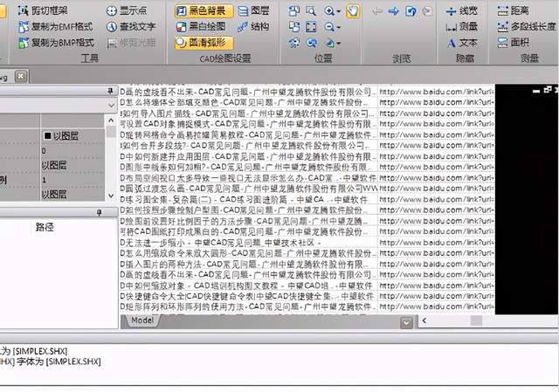The image size is (559, 392).
Task: Click the zoom in magnifier icon
Action: coord(329,11)
